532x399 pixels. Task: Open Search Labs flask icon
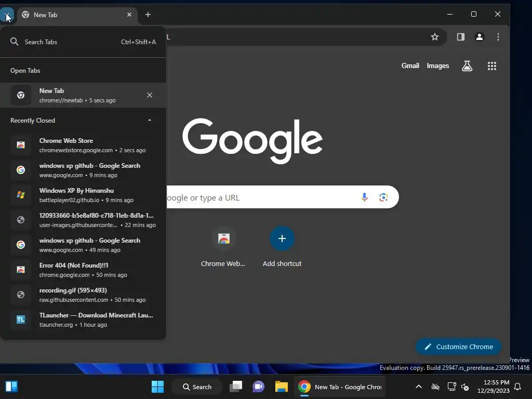click(x=467, y=66)
